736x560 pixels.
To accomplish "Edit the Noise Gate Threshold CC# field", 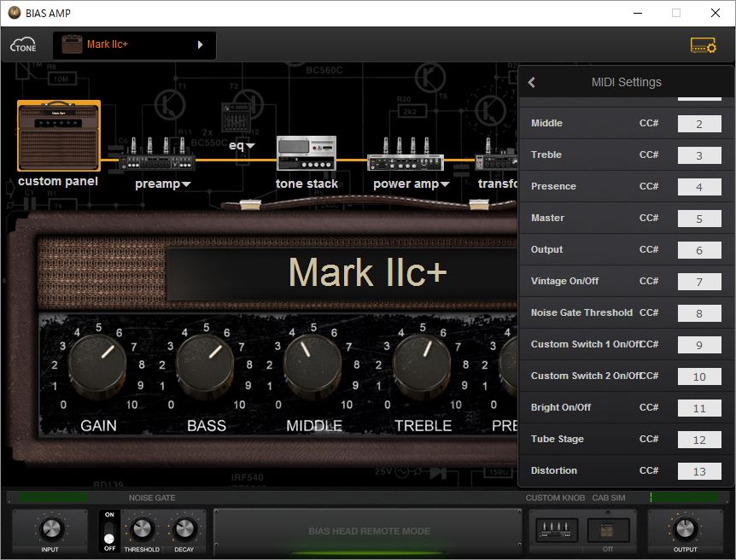I will (x=699, y=313).
